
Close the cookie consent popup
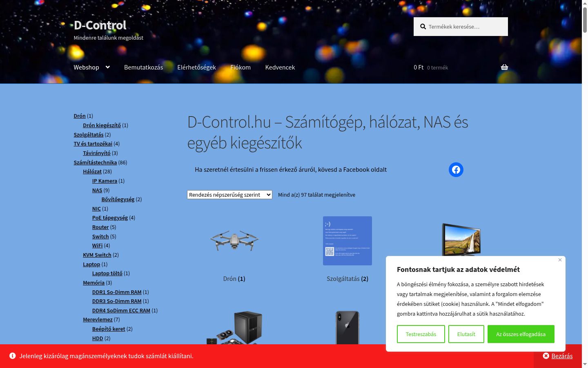pyautogui.click(x=560, y=260)
